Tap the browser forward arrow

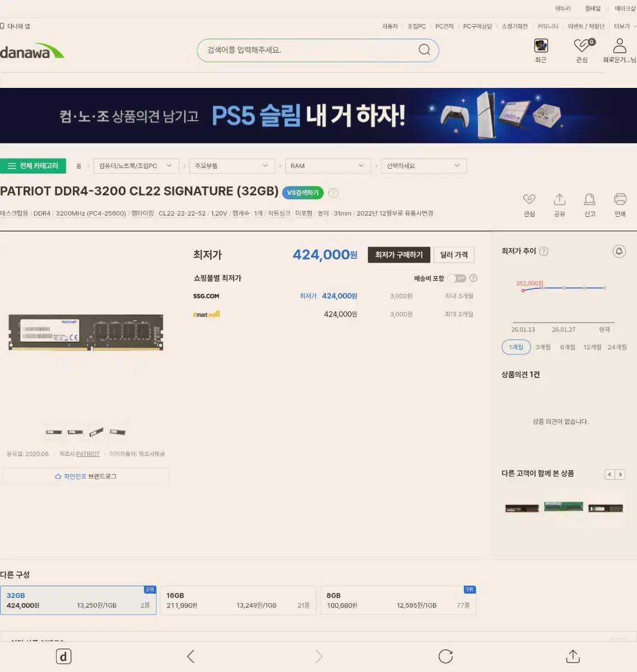pos(319,656)
